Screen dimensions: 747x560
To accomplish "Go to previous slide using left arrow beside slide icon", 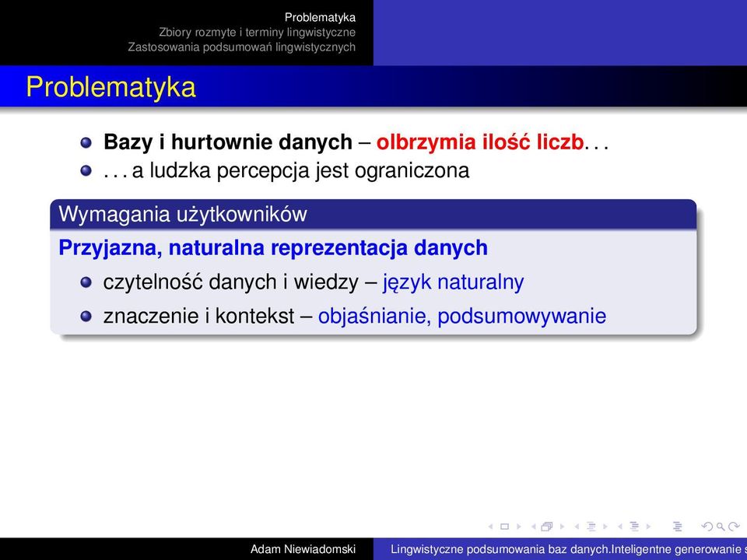I will [490, 527].
